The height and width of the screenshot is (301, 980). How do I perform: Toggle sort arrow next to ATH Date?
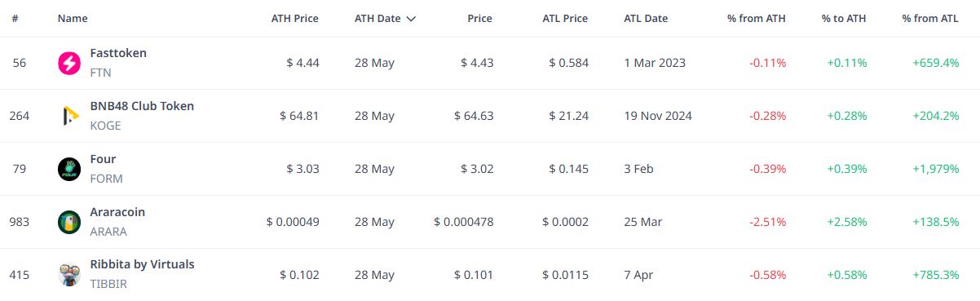[411, 18]
